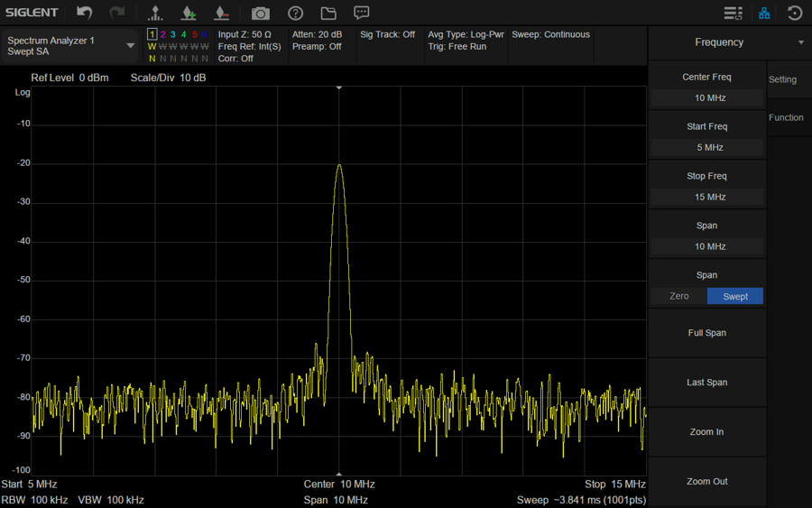Click the SIGLENT logo
Viewport: 812px width, 508px height.
32,13
